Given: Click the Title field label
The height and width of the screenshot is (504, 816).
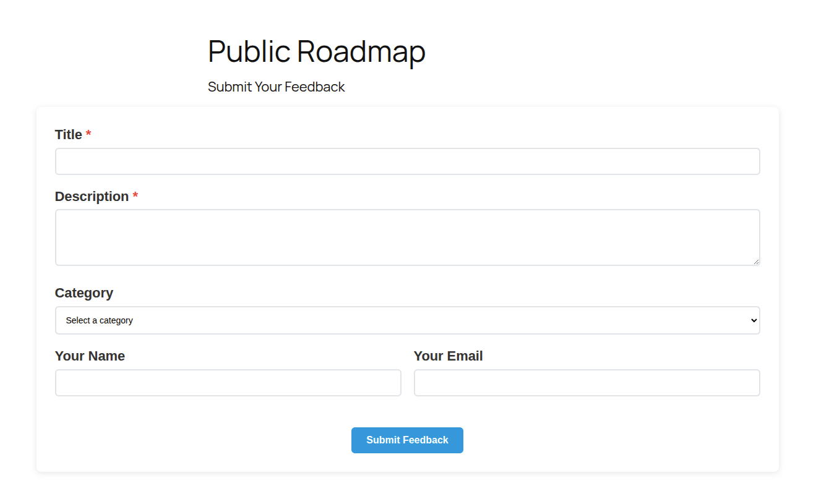Looking at the screenshot, I should point(69,135).
